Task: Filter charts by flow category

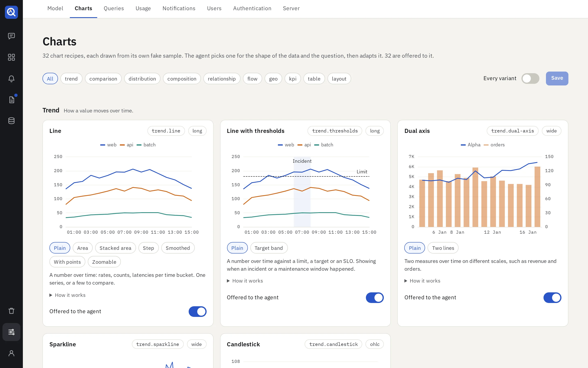Action: click(252, 79)
